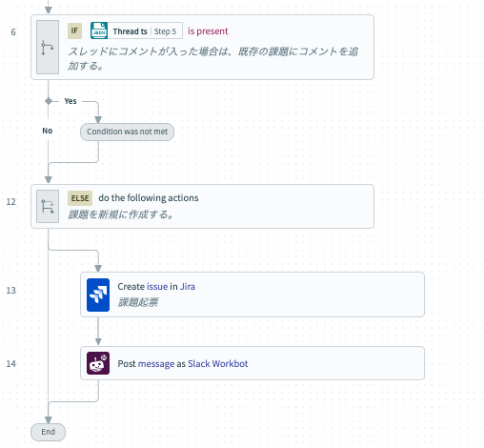Click the 'message' link in step 14
Screen dimensions: 484x448
[x=156, y=363]
